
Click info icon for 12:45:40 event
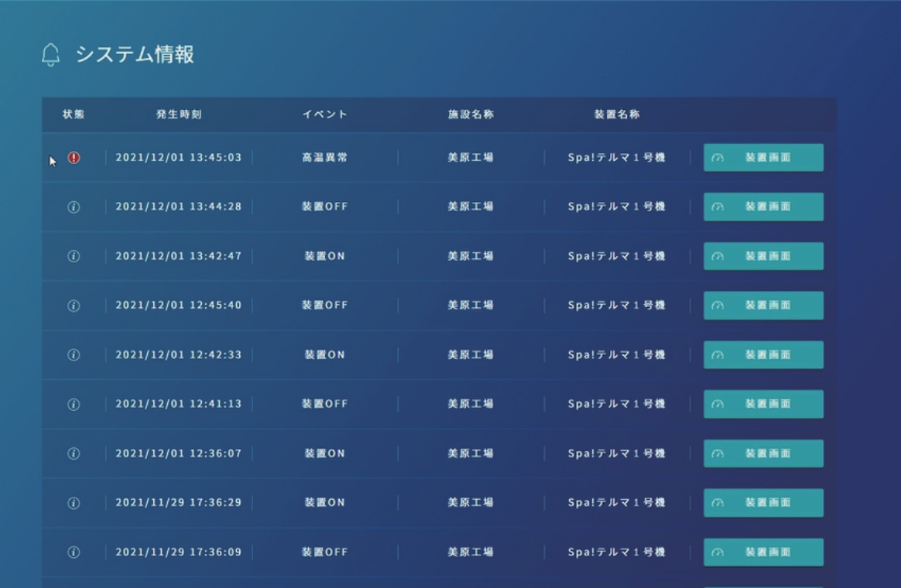[x=74, y=306]
